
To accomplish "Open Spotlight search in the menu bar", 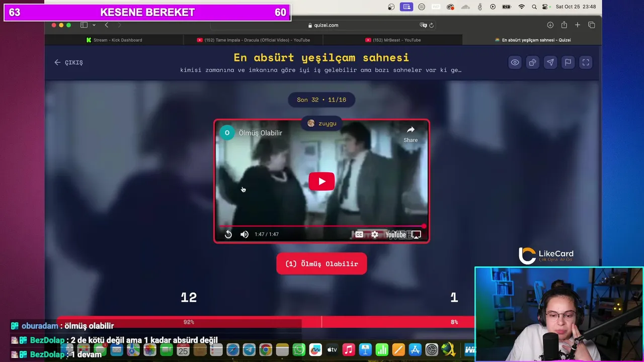I will click(534, 7).
